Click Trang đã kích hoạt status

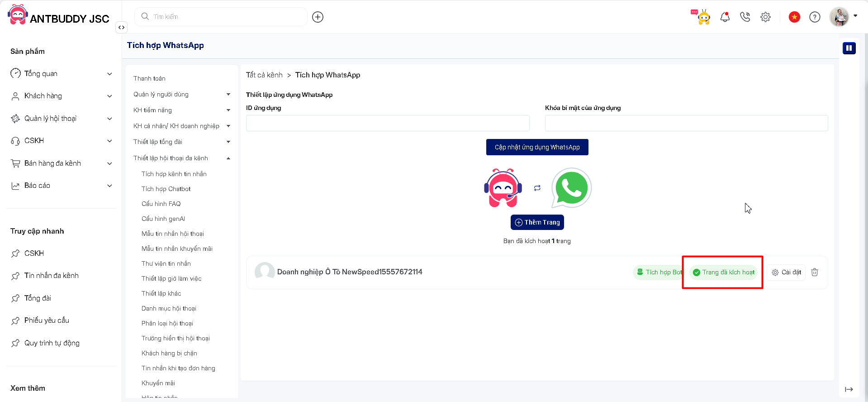724,272
